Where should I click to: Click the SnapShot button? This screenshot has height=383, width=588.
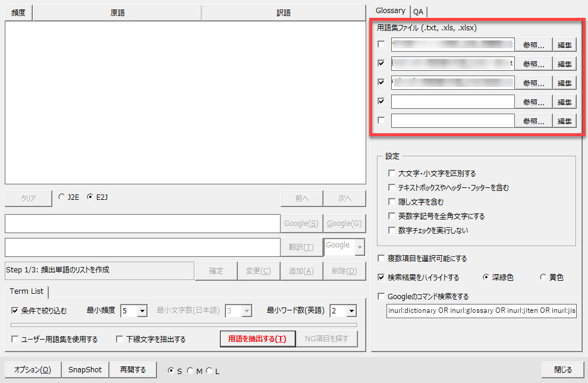coord(85,369)
